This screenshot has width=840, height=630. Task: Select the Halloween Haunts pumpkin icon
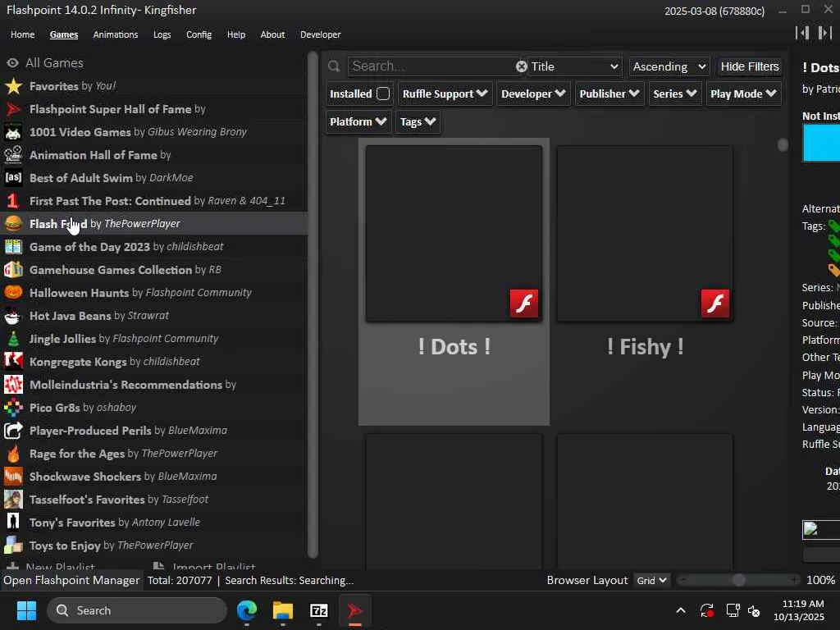pyautogui.click(x=13, y=293)
